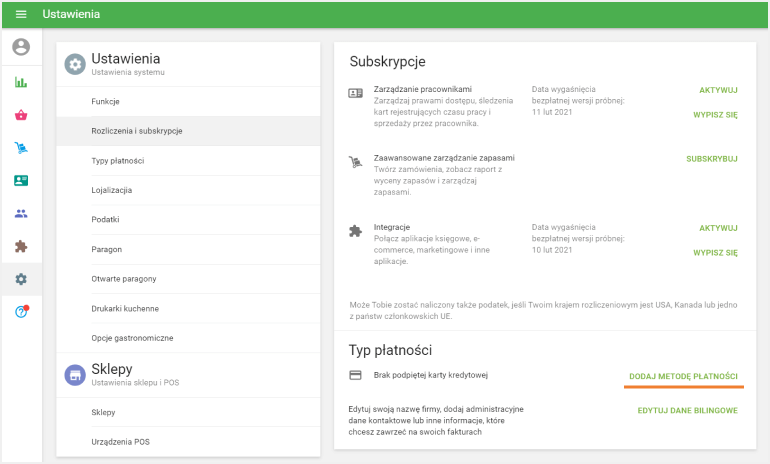Viewport: 770px width, 464px height.
Task: Click DODAJ METODĘ PŁATNOŚCI
Action: tap(683, 377)
